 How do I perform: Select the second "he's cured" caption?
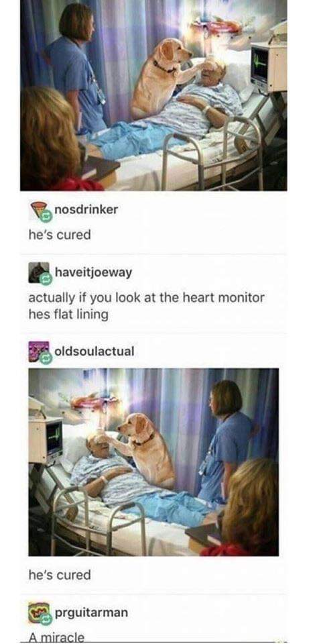(x=60, y=575)
